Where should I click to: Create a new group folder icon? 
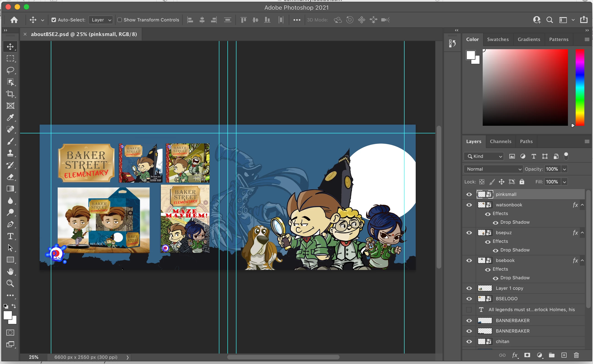pyautogui.click(x=552, y=355)
